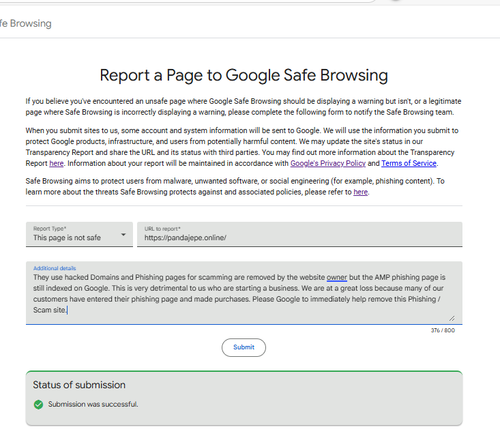Click the '376 / 800' character counter
Screen dimensions: 500x447
pyautogui.click(x=443, y=330)
